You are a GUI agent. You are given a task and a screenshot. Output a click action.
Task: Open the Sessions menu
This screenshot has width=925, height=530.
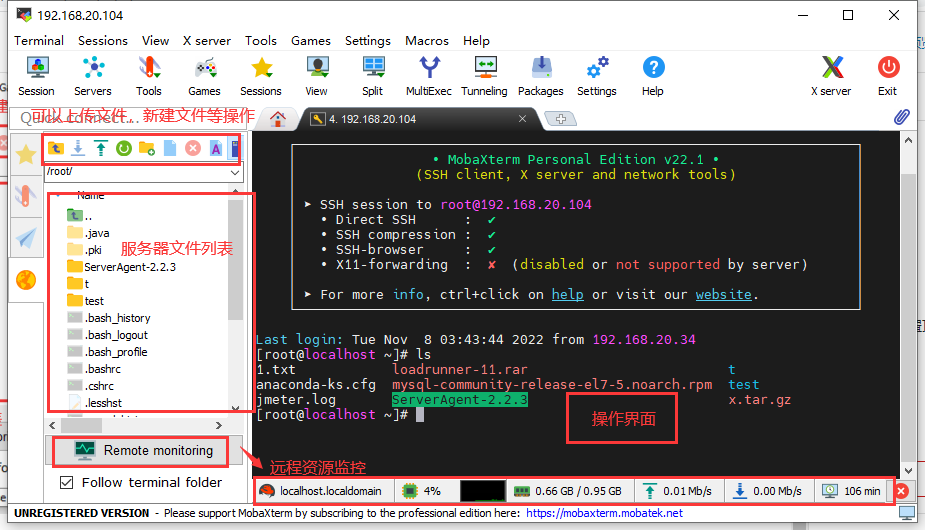[x=103, y=41]
